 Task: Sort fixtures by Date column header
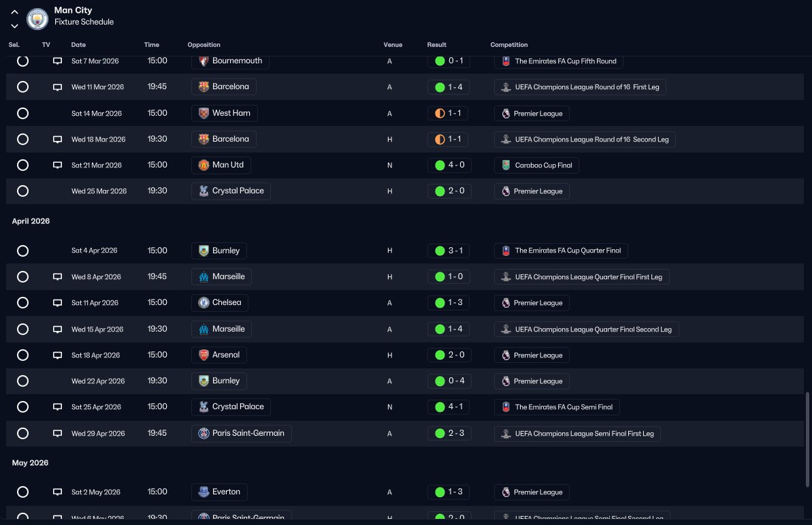tap(79, 44)
